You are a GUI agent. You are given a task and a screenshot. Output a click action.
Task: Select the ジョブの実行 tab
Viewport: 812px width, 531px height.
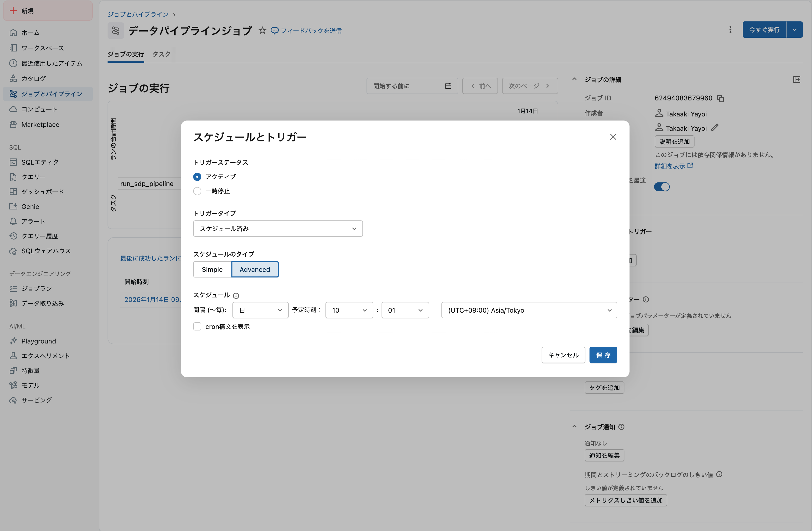126,54
